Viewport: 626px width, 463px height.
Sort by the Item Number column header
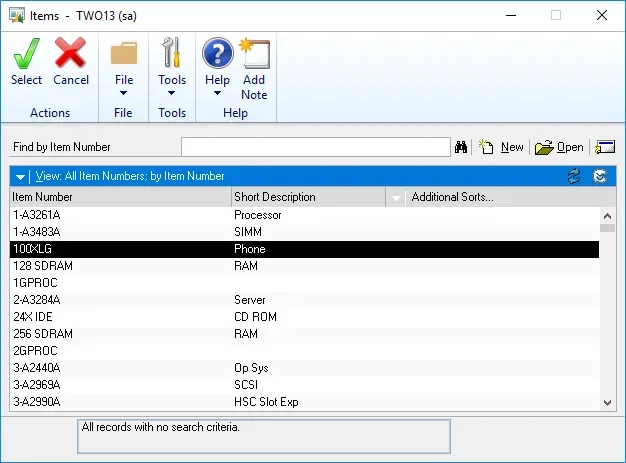click(x=120, y=197)
